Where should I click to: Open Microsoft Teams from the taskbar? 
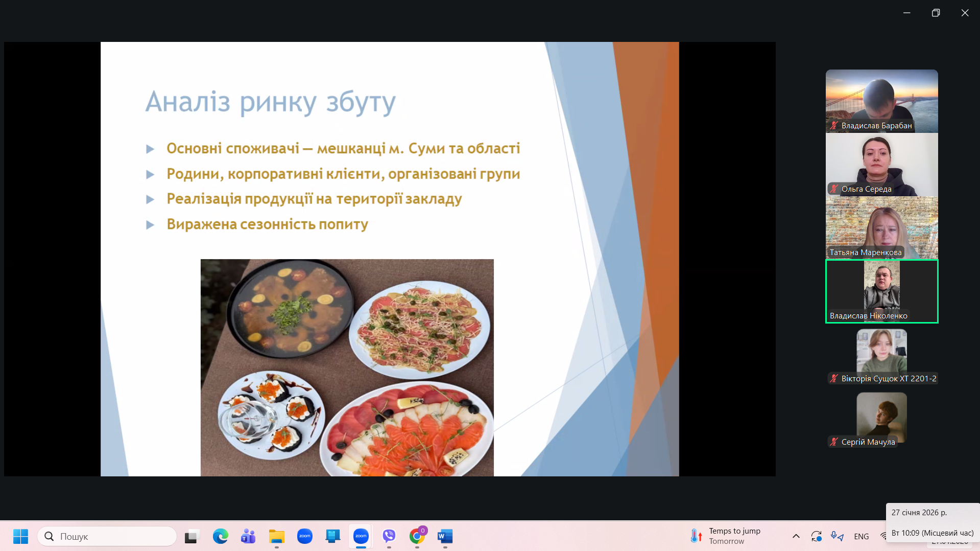coord(248,536)
